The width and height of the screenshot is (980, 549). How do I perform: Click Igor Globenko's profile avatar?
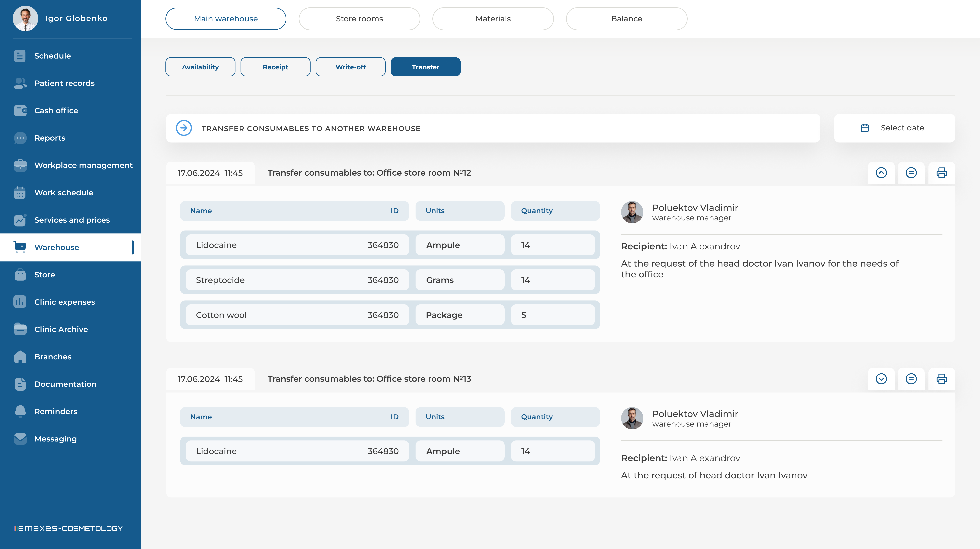(25, 18)
